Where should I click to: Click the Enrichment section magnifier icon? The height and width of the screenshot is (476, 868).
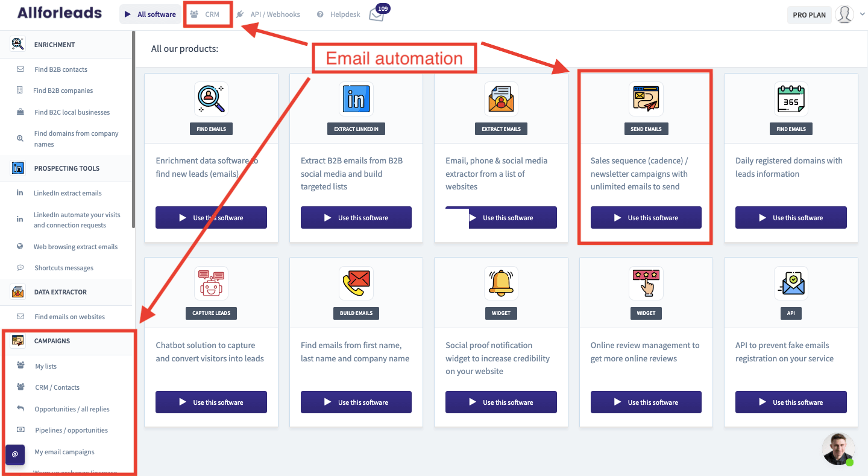(x=18, y=44)
